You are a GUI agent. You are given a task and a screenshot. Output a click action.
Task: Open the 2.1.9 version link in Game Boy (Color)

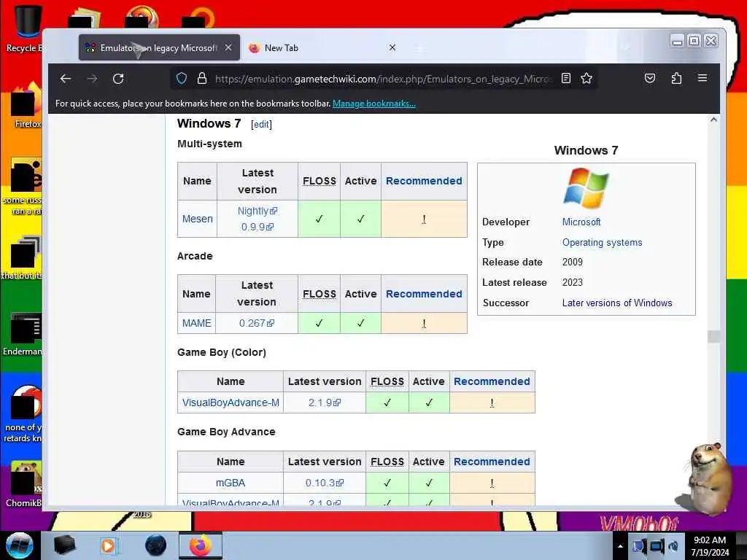tap(325, 402)
